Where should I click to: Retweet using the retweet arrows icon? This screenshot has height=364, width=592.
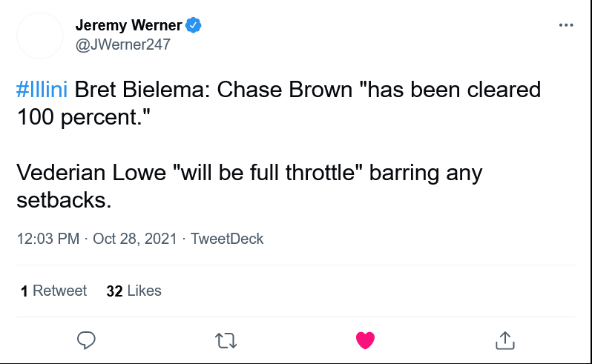point(226,341)
